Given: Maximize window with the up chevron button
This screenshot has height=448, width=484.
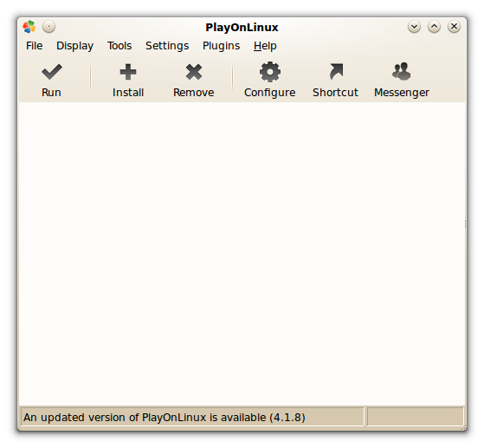Looking at the screenshot, I should 434,27.
